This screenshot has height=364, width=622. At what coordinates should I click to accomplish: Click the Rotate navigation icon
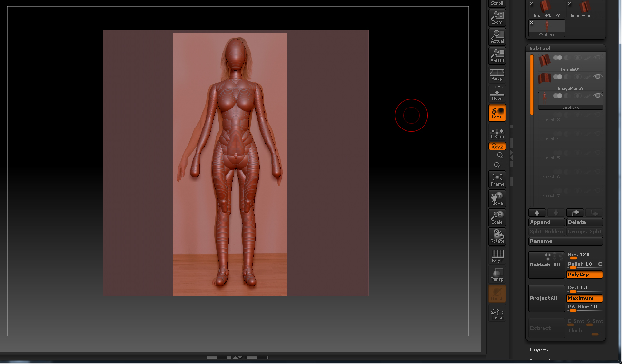497,236
